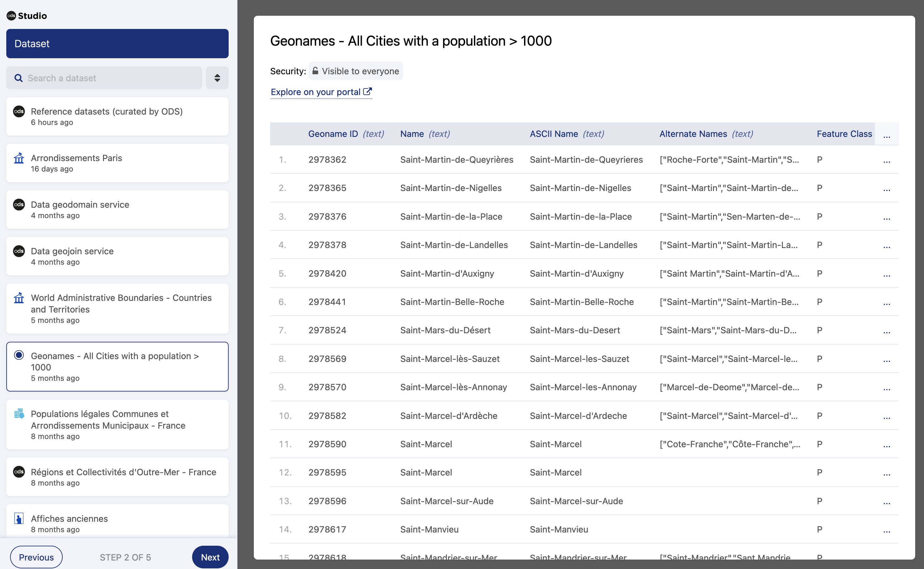Click the Affiches anciennes dataset icon

click(19, 519)
